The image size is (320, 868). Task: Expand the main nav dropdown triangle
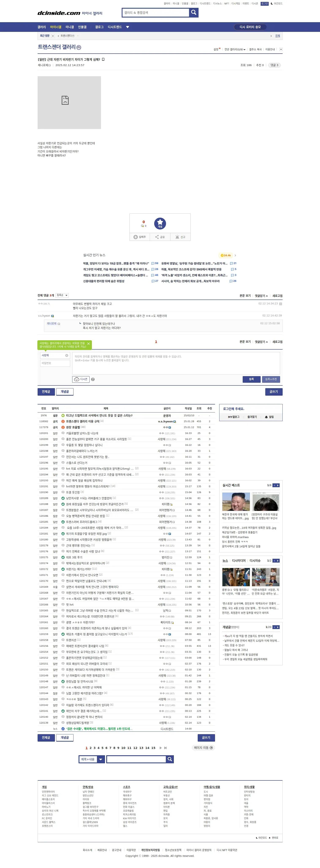[127, 27]
